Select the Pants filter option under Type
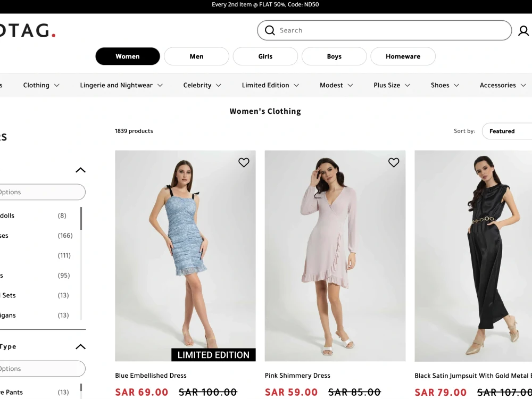 click(36, 392)
